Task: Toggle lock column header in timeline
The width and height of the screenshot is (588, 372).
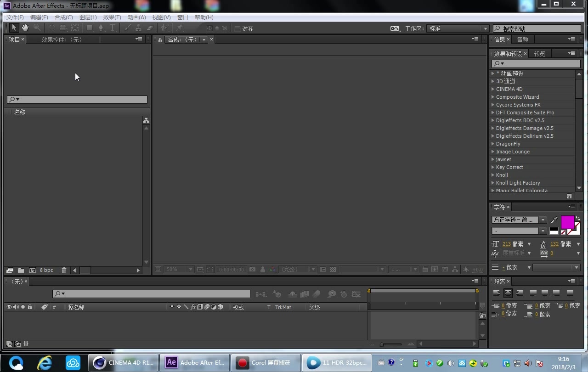Action: [30, 307]
